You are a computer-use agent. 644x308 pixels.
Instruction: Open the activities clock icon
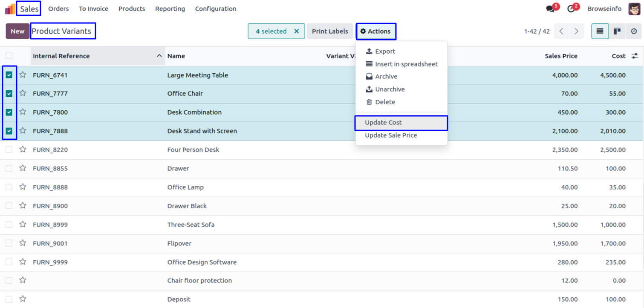tap(571, 9)
